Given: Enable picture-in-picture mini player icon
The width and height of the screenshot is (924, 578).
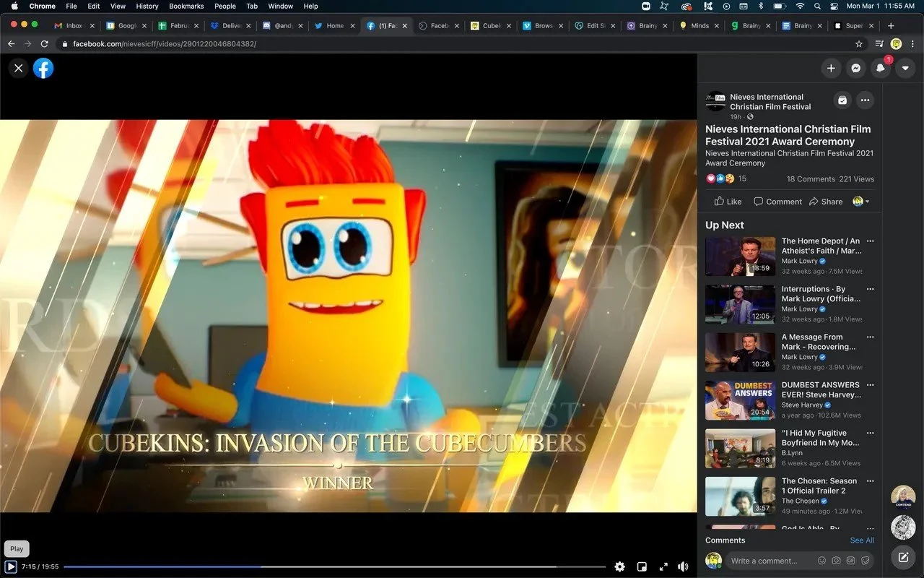Looking at the screenshot, I should click(x=641, y=567).
